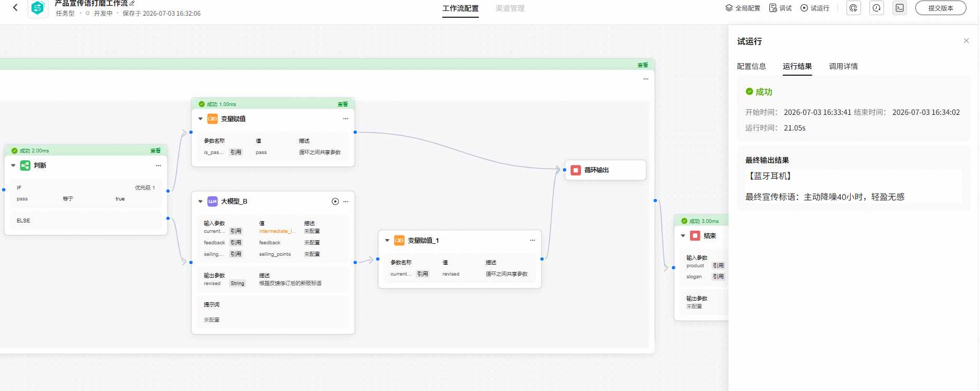This screenshot has width=980, height=391.
Task: Click the LLM icon on 大模型_B
Action: tap(213, 202)
